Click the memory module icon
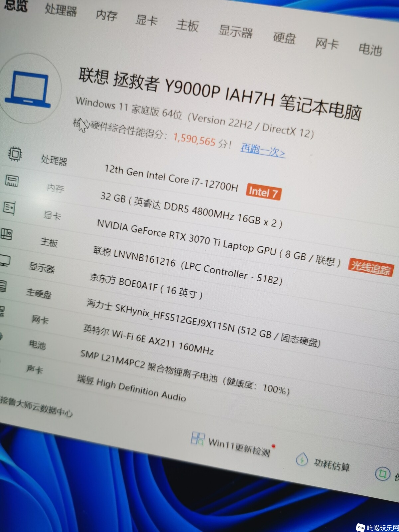The width and height of the screenshot is (399, 532). click(x=12, y=181)
